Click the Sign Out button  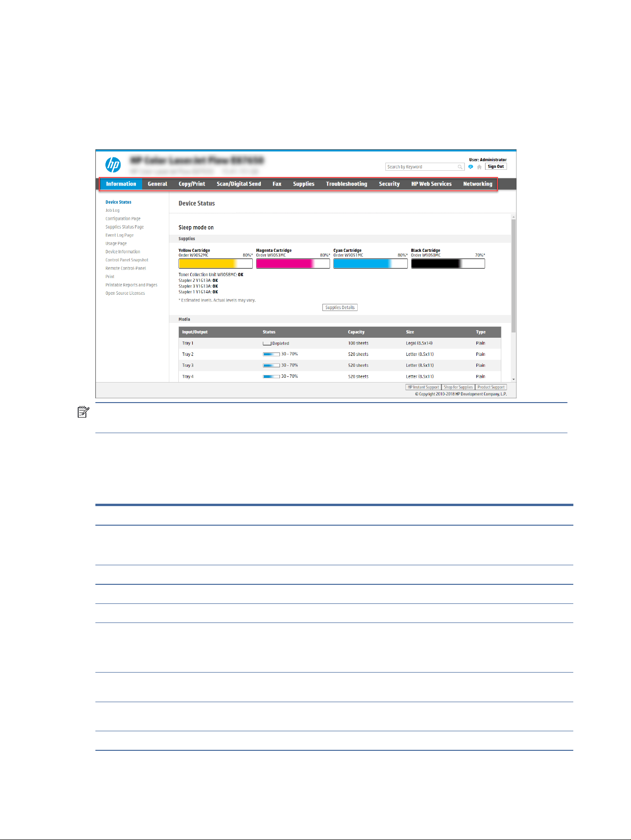tap(496, 166)
